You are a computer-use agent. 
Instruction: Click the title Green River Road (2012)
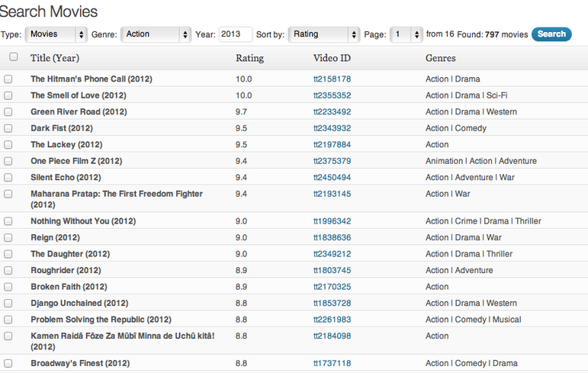point(79,112)
